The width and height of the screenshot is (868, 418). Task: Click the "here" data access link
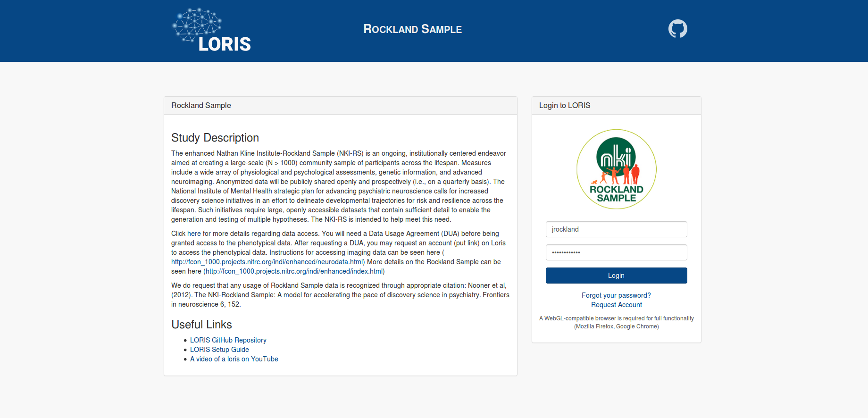coord(194,234)
